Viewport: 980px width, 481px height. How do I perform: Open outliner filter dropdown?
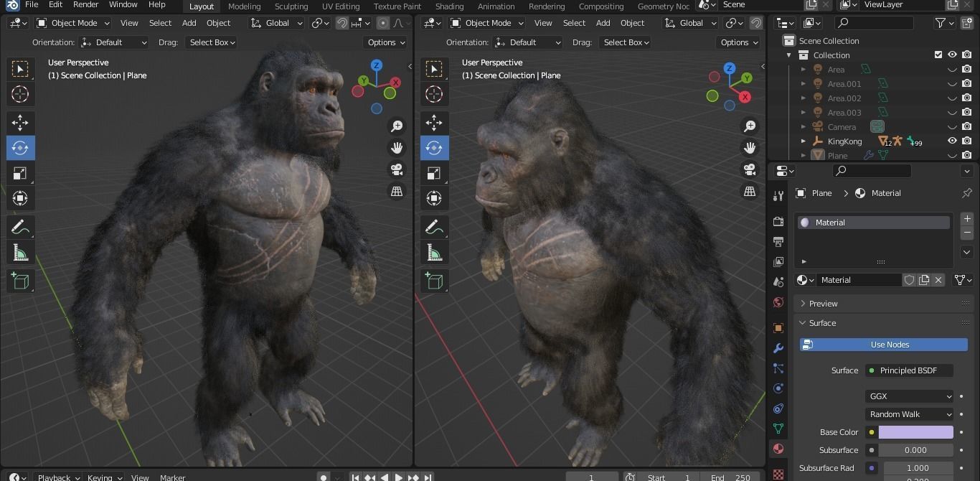[944, 23]
